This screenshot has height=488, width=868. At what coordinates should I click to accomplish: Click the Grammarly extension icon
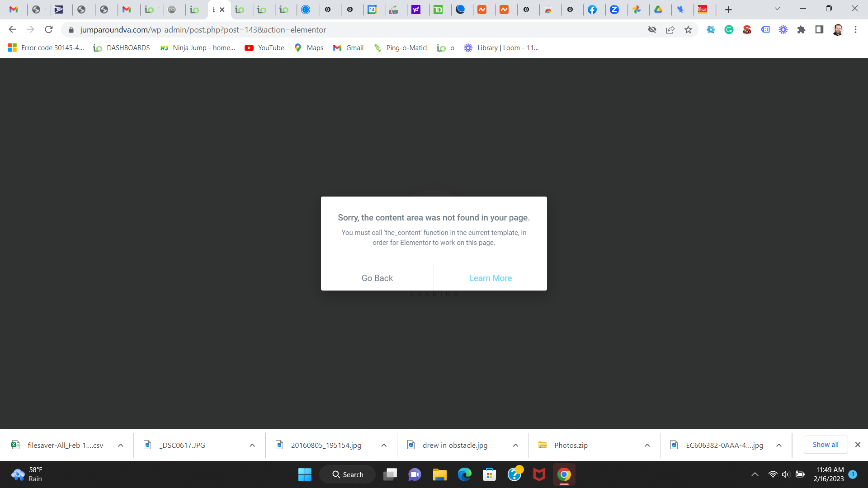(729, 30)
